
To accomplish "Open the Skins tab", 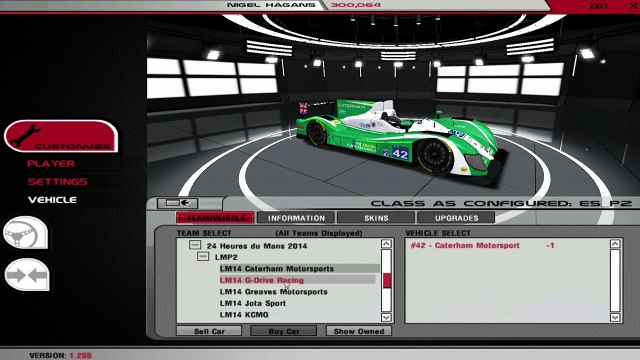I will [376, 218].
